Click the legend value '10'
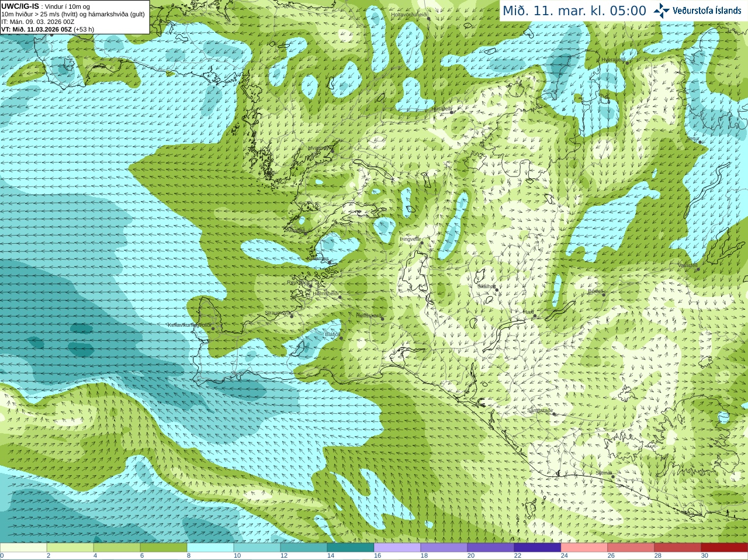 (237, 556)
